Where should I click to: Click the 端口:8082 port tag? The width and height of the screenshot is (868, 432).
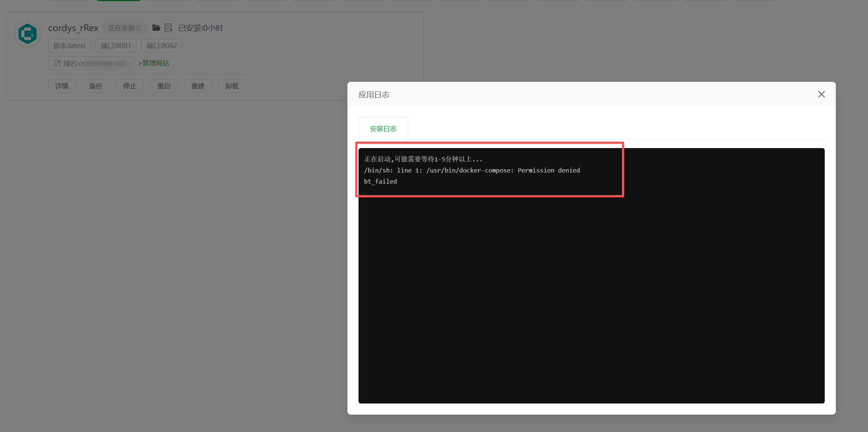161,45
